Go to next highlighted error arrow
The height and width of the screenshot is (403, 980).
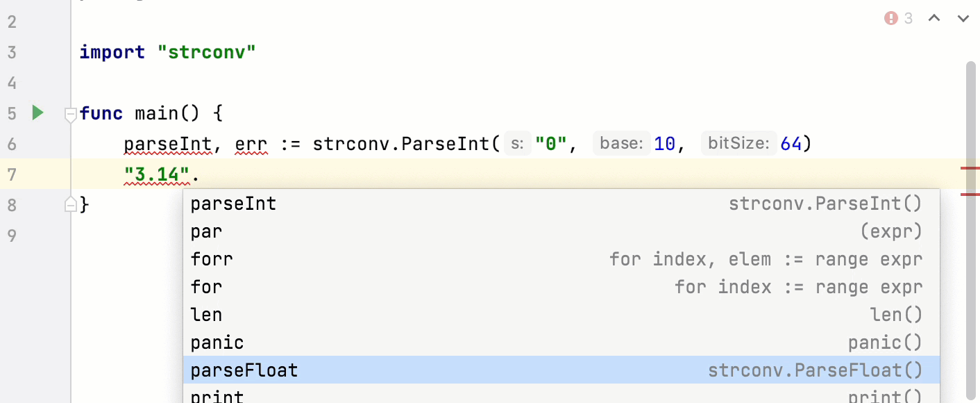pyautogui.click(x=963, y=19)
